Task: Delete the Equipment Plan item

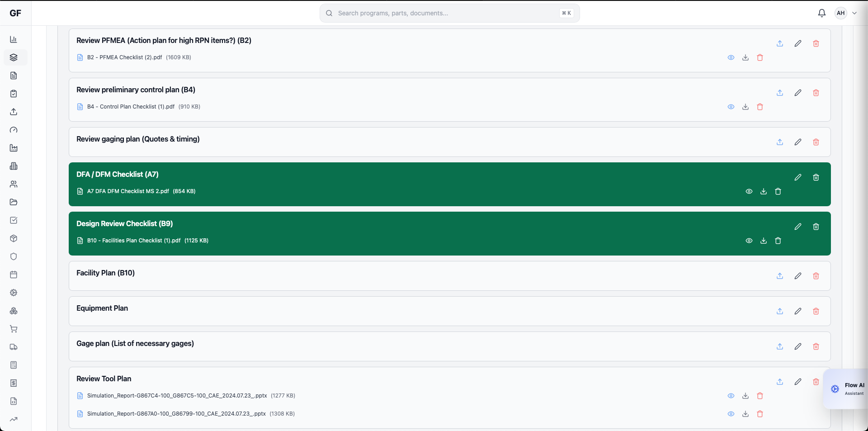Action: pos(816,311)
